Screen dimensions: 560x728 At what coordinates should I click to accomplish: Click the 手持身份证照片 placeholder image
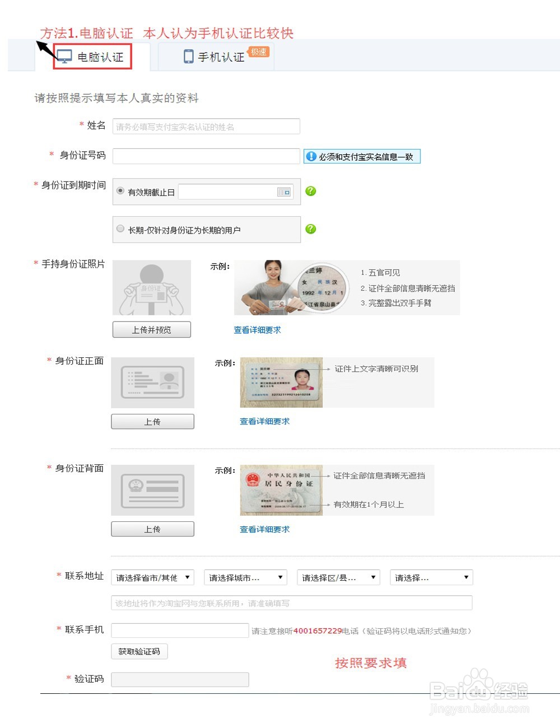coord(152,287)
